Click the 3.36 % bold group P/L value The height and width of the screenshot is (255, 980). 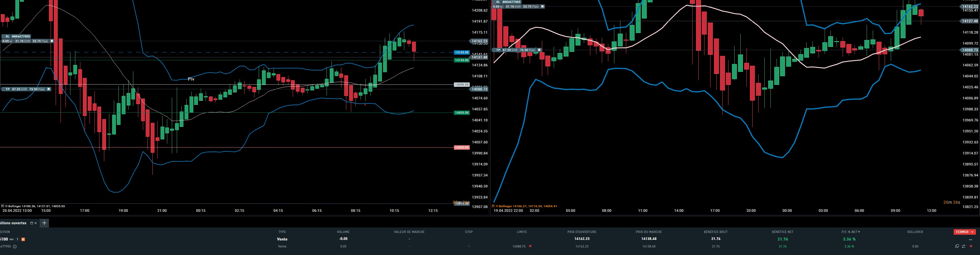pos(849,239)
